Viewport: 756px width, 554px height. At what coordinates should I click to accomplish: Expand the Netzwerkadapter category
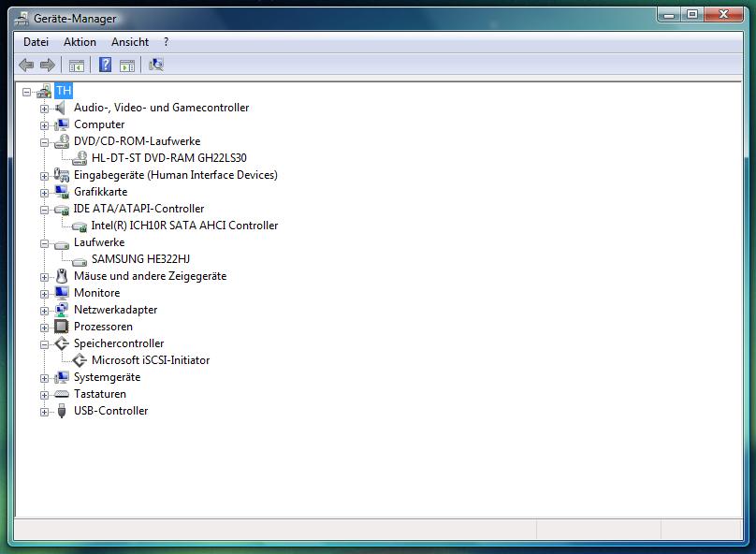44,311
